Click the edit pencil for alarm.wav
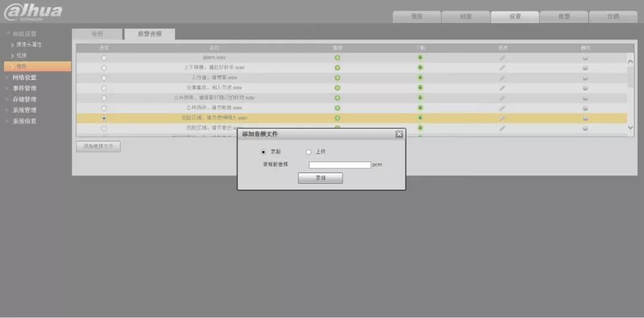 pos(502,57)
